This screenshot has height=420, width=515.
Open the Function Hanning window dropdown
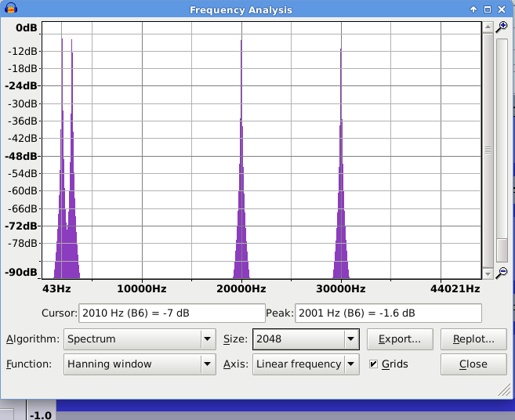140,364
